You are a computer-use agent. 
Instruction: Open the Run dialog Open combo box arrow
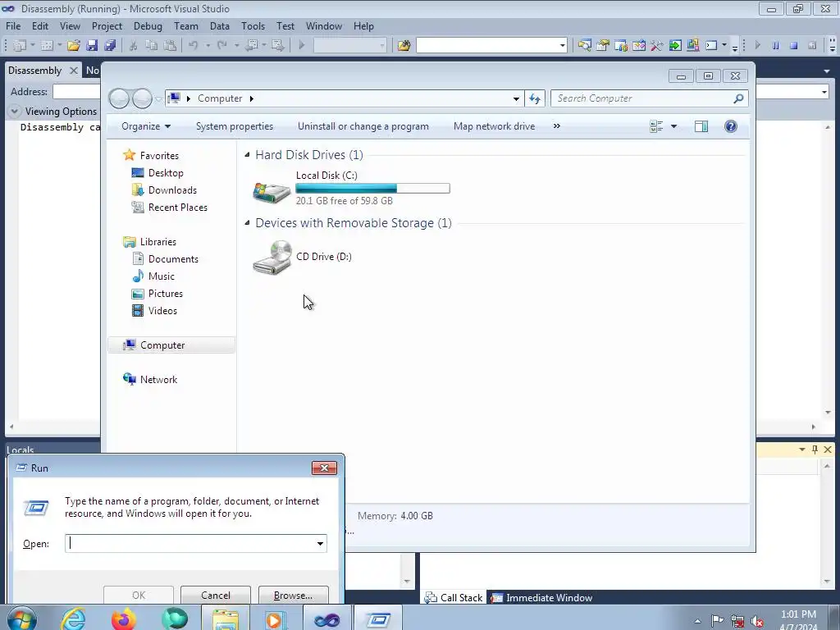pos(320,543)
